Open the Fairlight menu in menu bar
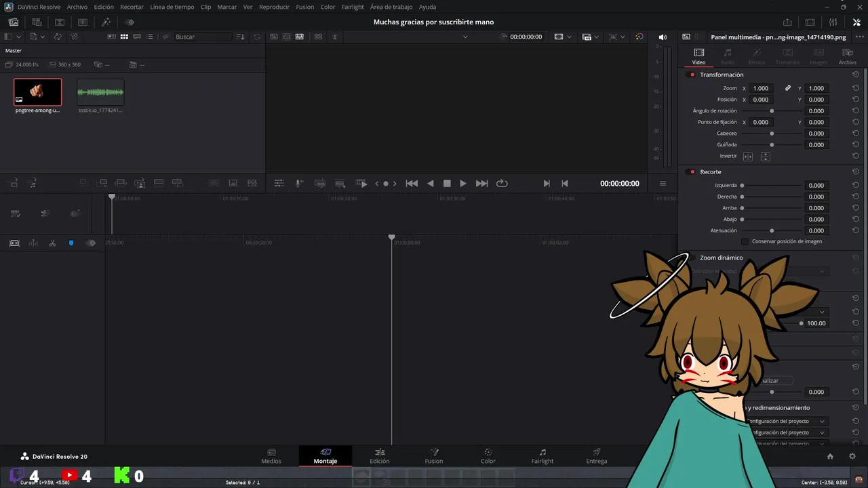The height and width of the screenshot is (488, 868). click(353, 7)
